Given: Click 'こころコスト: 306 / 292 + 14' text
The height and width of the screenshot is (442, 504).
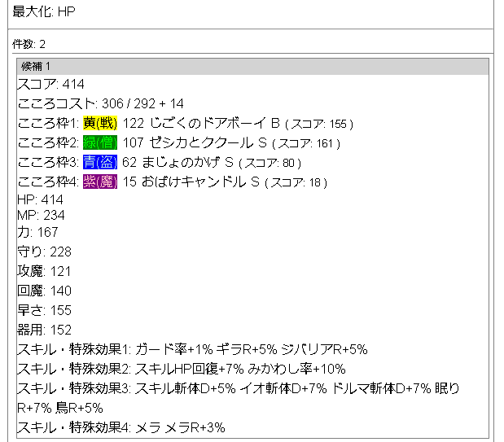Looking at the screenshot, I should tap(101, 104).
